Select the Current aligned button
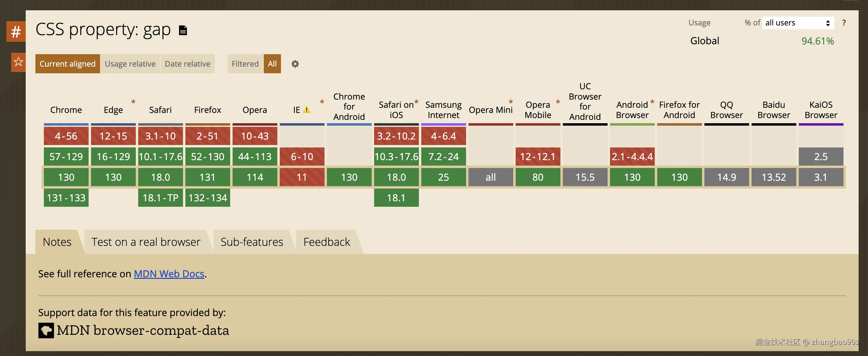The width and height of the screenshot is (868, 356). click(x=67, y=64)
